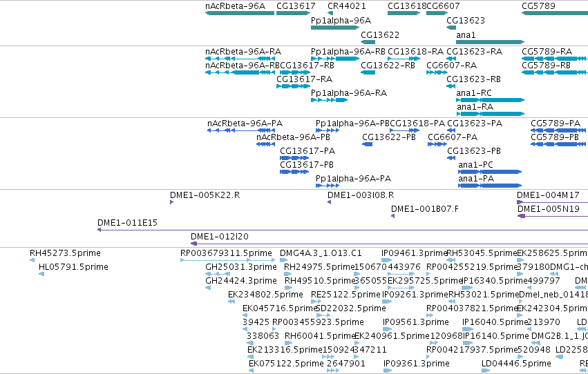Screen dimensions: 588x374
Task: Click the RE25122.5prime label
Action: coord(345,295)
